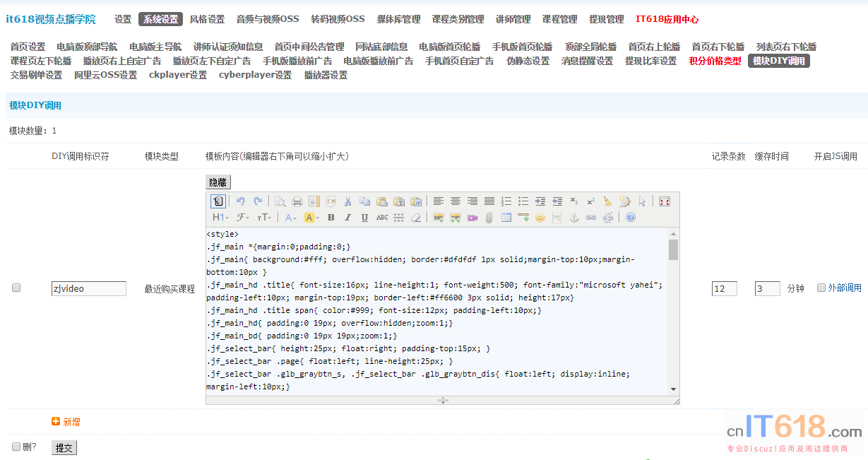Click the Paste from Word icon
The height and width of the screenshot is (460, 868).
416,201
